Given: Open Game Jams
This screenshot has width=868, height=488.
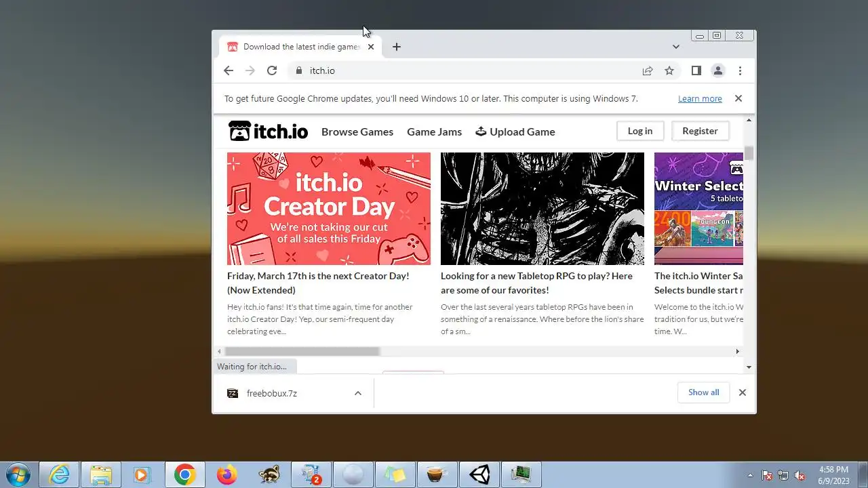Looking at the screenshot, I should [x=434, y=131].
